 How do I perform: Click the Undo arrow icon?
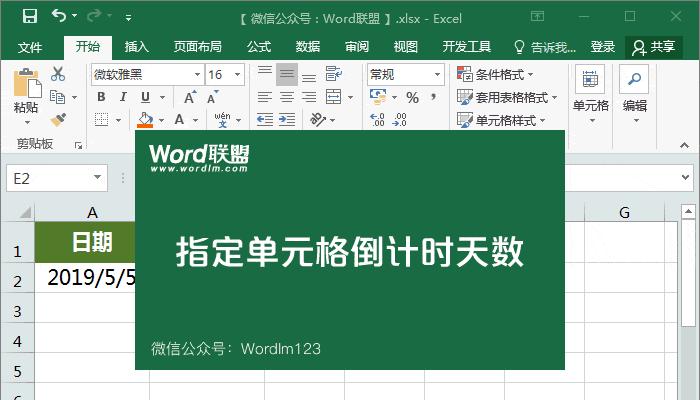[x=59, y=16]
